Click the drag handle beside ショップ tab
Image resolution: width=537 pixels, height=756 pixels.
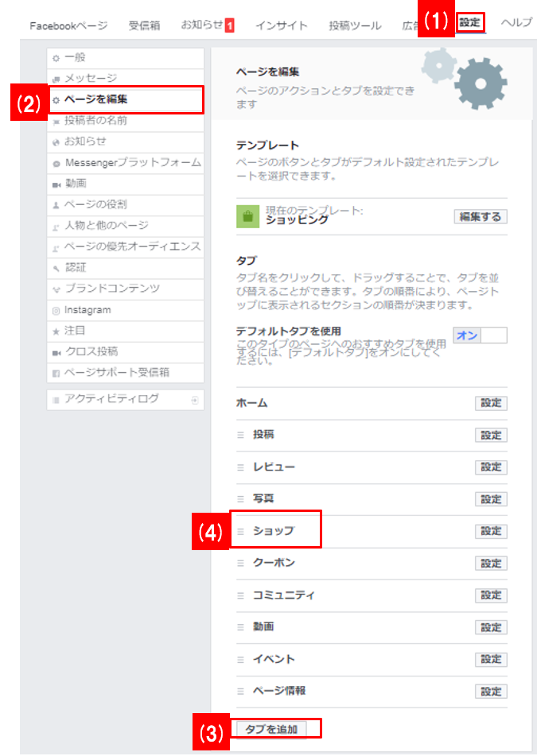(240, 531)
